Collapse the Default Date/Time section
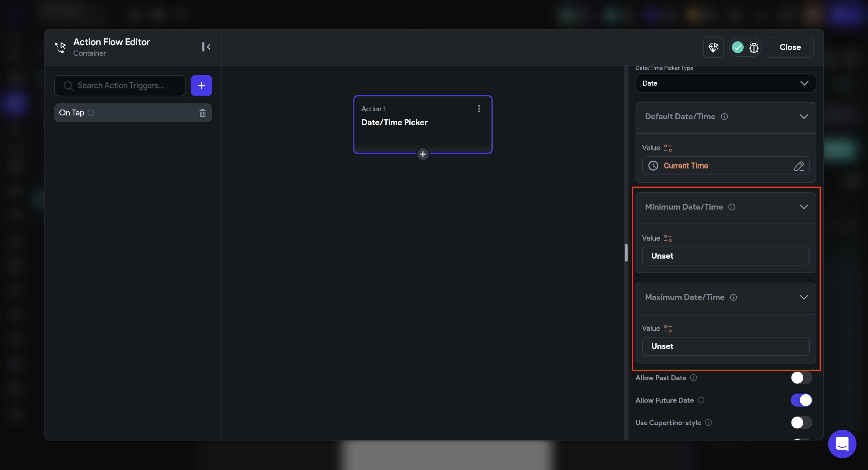Screen dimensions: 868x470 pos(804,117)
